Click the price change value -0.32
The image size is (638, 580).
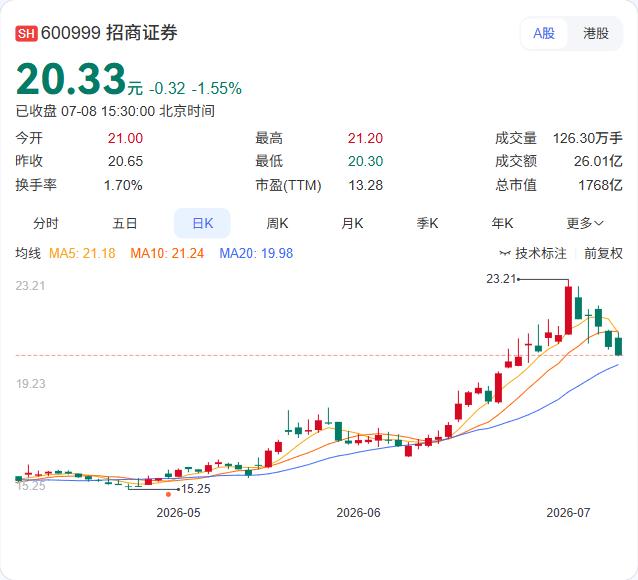click(x=167, y=89)
